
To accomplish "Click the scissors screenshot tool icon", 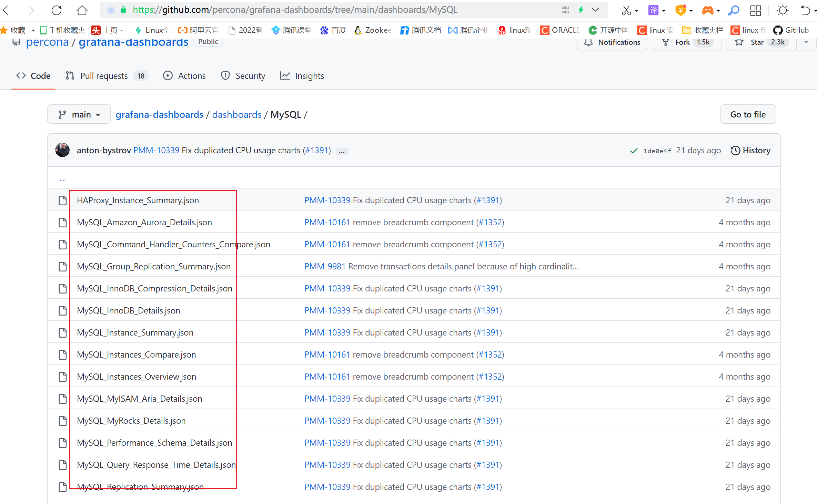I will pyautogui.click(x=626, y=10).
